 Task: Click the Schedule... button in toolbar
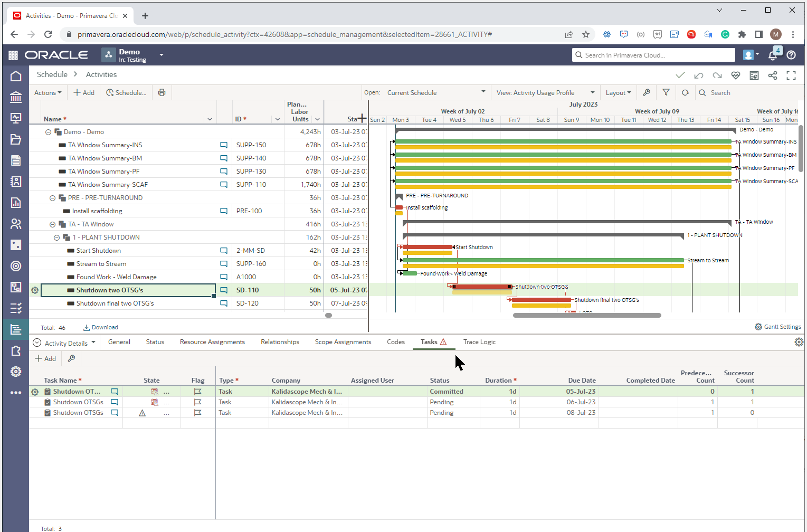coord(126,93)
